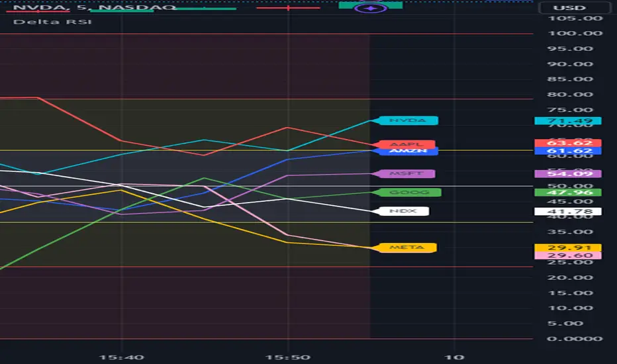The width and height of the screenshot is (617, 364).
Task: Click the blue AMZN series label
Action: pos(408,152)
